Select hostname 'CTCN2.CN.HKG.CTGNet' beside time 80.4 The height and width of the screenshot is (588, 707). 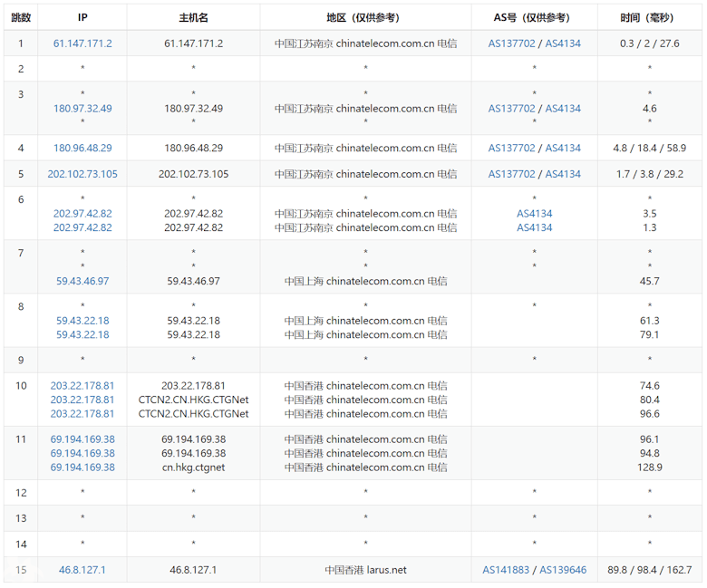click(x=193, y=400)
